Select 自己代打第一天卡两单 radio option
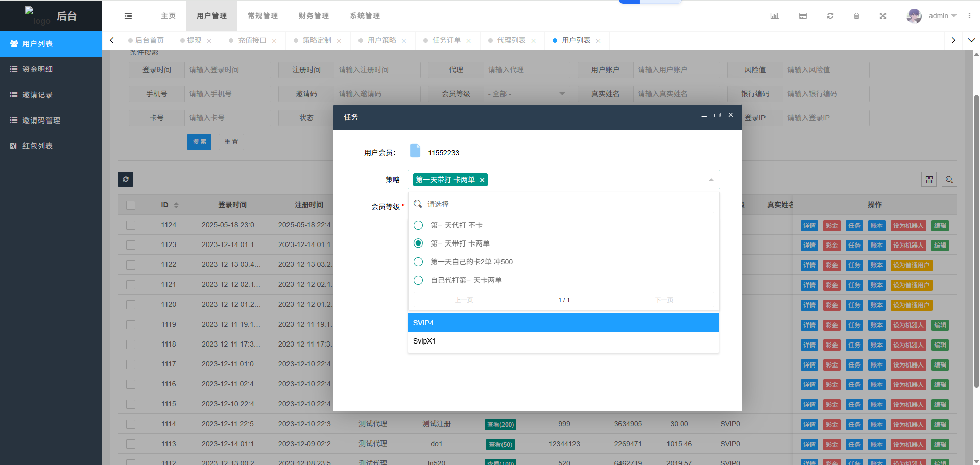Screen dimensions: 980x465 418,280
